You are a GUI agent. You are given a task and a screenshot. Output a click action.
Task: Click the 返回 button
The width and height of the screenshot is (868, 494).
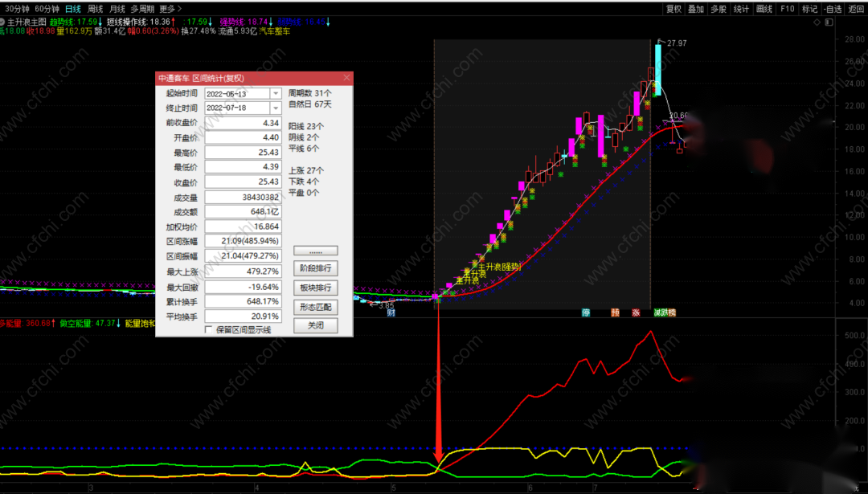[857, 9]
